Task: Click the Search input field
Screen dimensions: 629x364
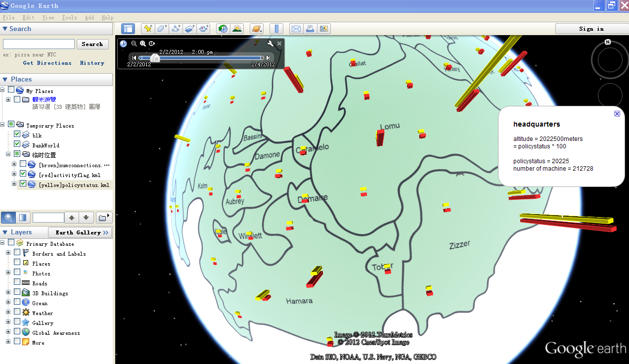Action: click(39, 44)
